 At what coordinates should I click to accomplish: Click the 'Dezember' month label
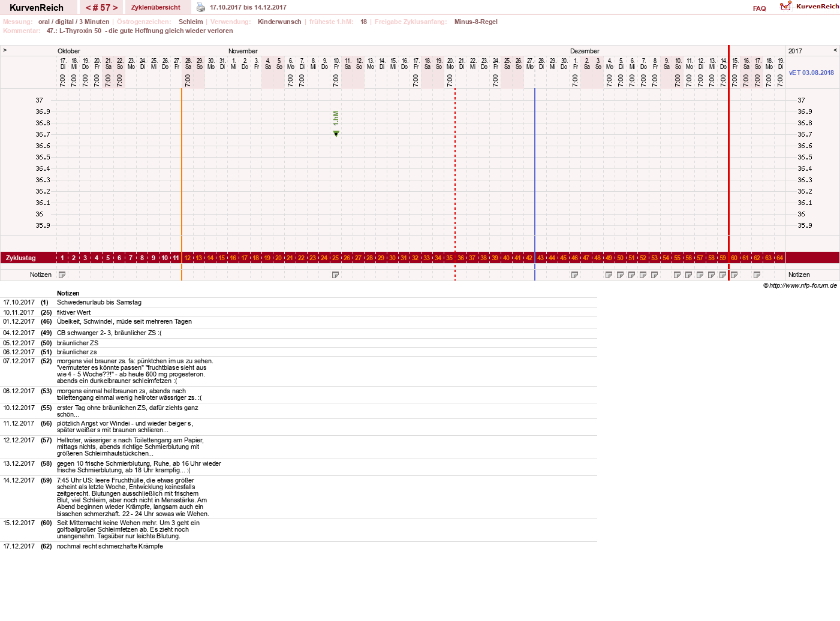click(585, 51)
